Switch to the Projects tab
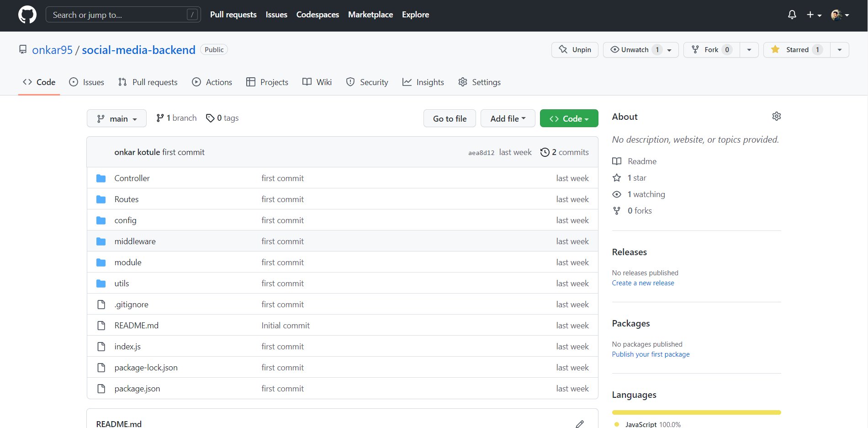The image size is (868, 428). pos(267,82)
